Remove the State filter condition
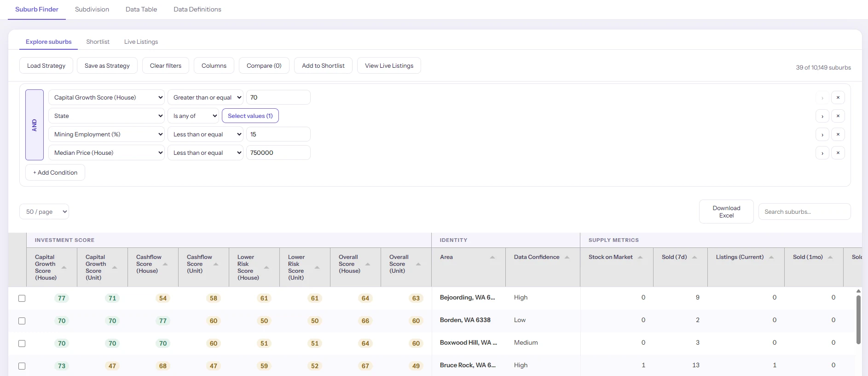This screenshot has height=376, width=868. pos(838,116)
